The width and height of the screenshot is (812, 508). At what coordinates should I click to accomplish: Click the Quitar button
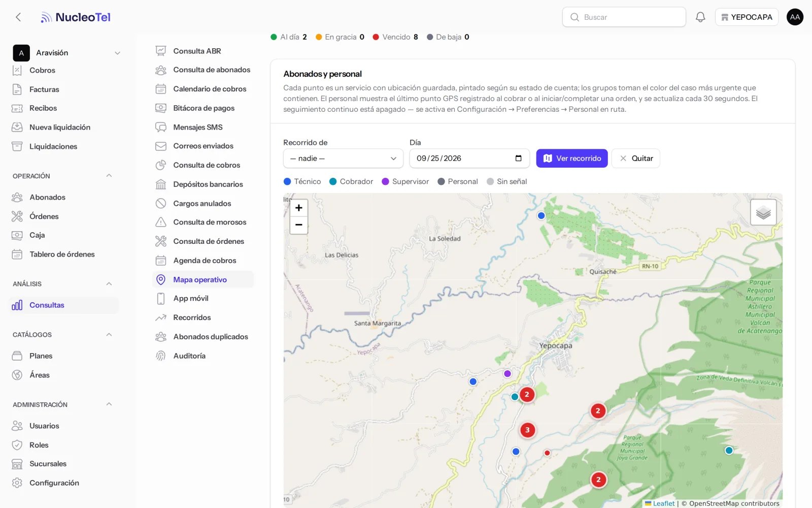coord(636,158)
